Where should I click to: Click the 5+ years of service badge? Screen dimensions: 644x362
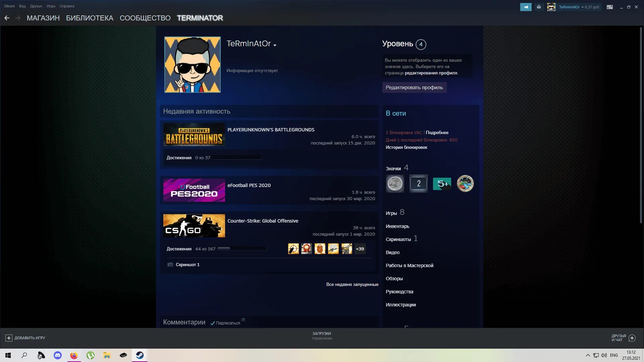click(442, 184)
